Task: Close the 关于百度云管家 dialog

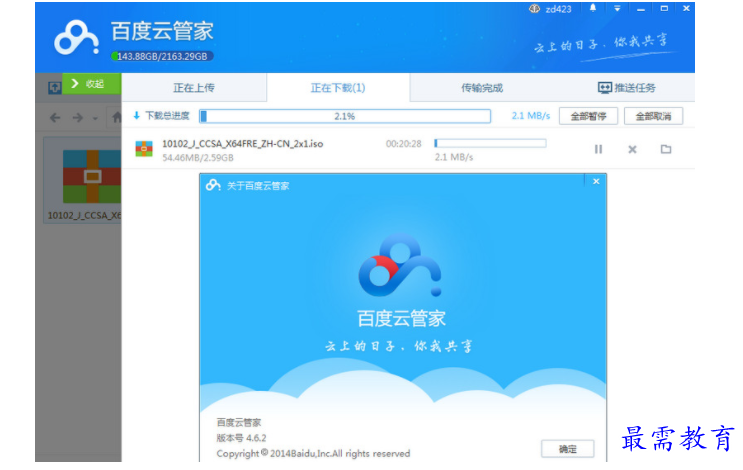Action: click(x=596, y=181)
